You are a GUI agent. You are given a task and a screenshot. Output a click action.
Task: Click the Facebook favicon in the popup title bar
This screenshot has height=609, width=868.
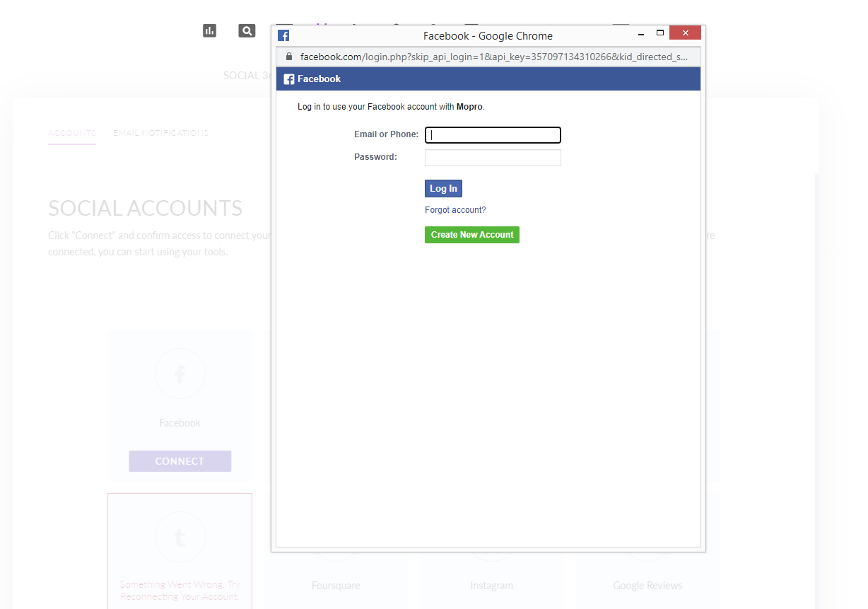tap(283, 35)
